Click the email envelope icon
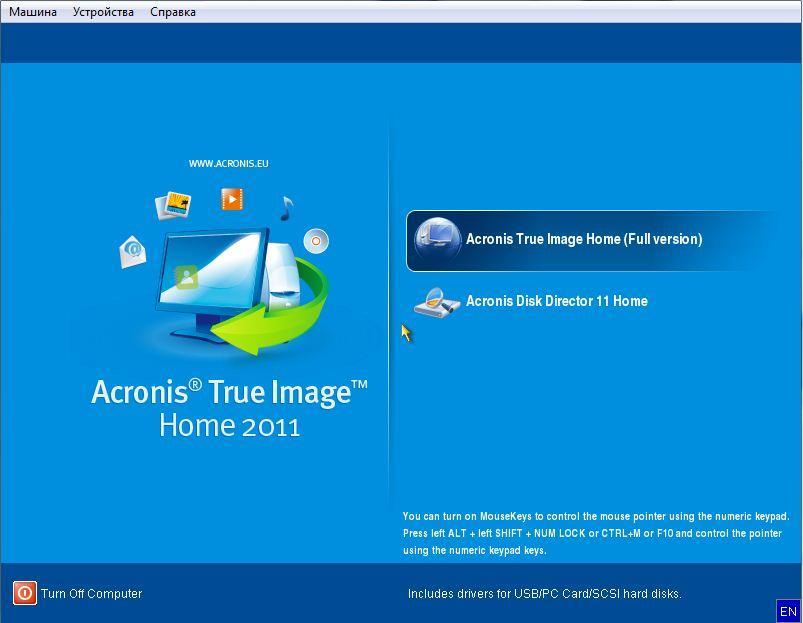 (133, 252)
